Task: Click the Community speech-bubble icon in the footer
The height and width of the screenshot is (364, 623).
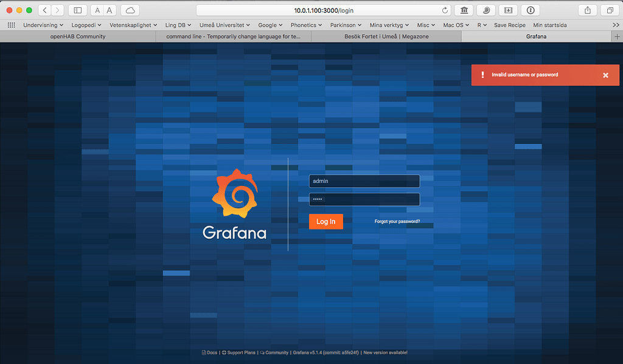Action: (x=262, y=352)
